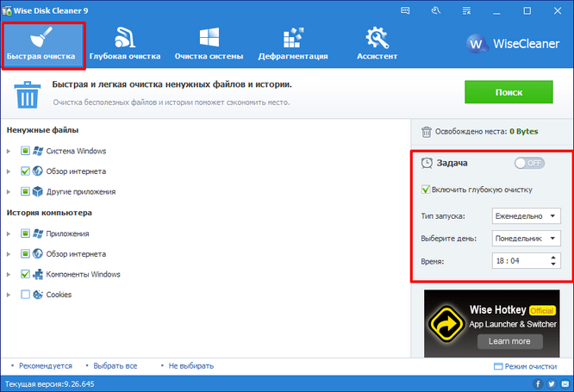574x392 pixels.
Task: Click the puzzle icon beside Компоненты Windows
Action: [38, 274]
